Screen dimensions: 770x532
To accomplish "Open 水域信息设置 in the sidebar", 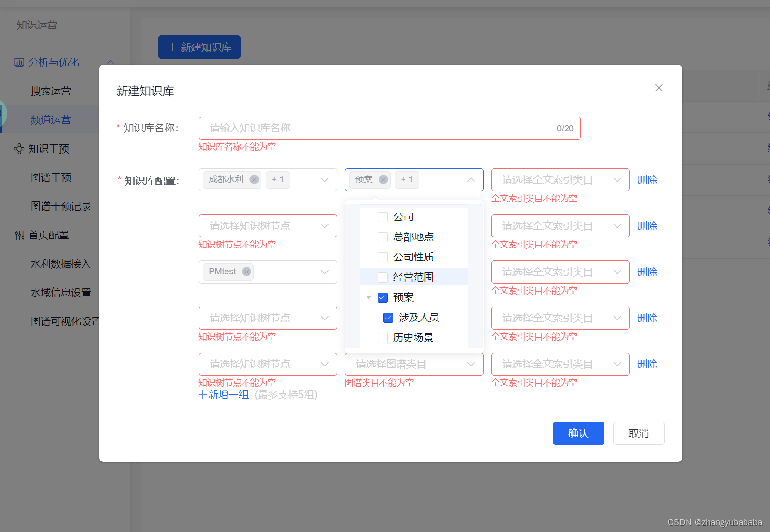I will (x=61, y=293).
